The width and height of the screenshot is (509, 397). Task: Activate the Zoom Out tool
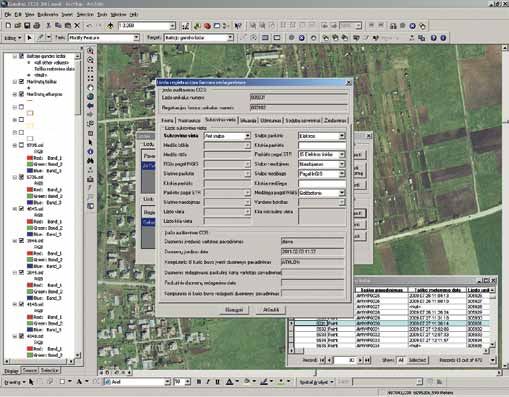click(x=90, y=60)
